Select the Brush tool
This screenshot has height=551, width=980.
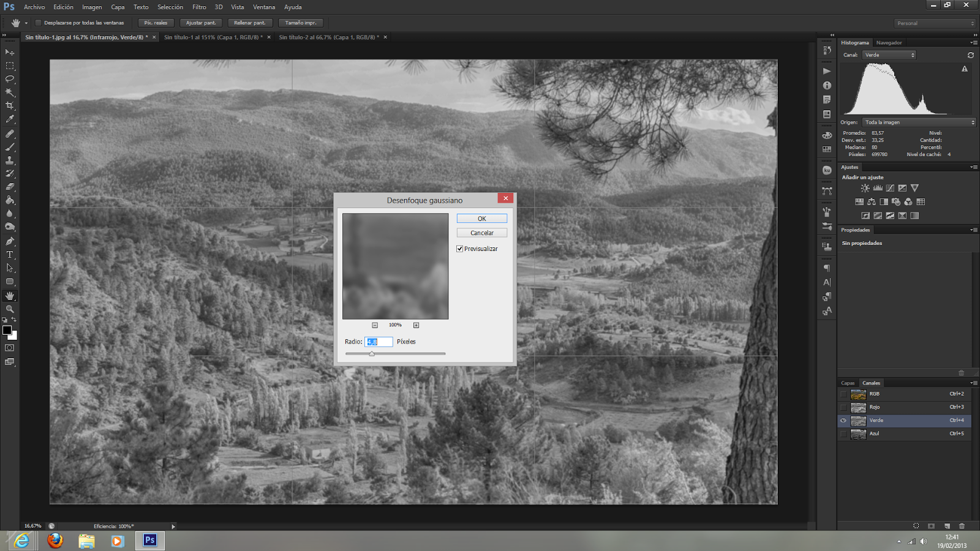10,147
